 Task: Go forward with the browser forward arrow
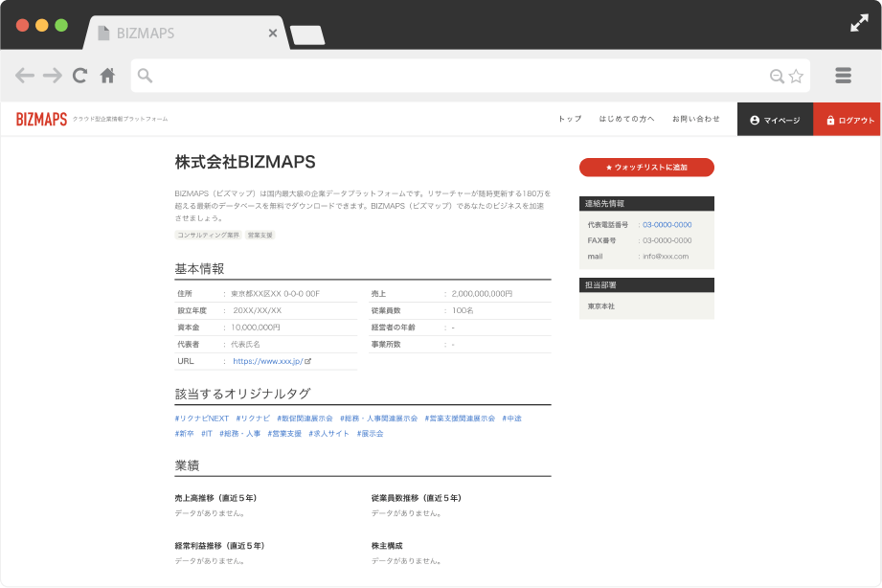pyautogui.click(x=53, y=76)
